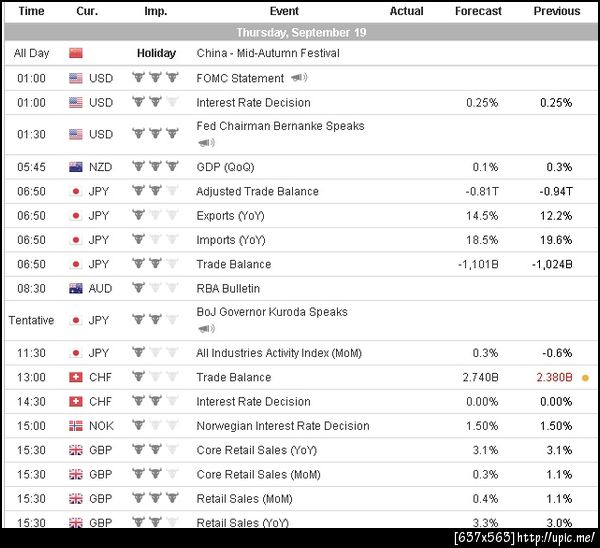Click the speaker icon under Bernanke Speaks

(x=207, y=143)
